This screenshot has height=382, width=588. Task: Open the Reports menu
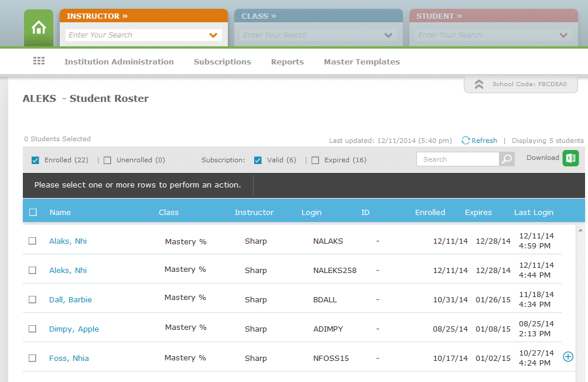tap(287, 62)
